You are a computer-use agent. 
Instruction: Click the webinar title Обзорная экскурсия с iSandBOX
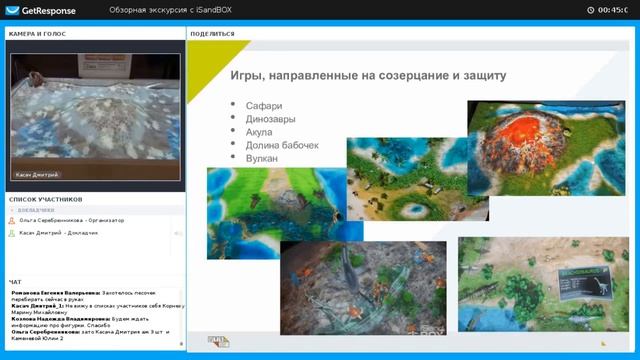(x=170, y=10)
